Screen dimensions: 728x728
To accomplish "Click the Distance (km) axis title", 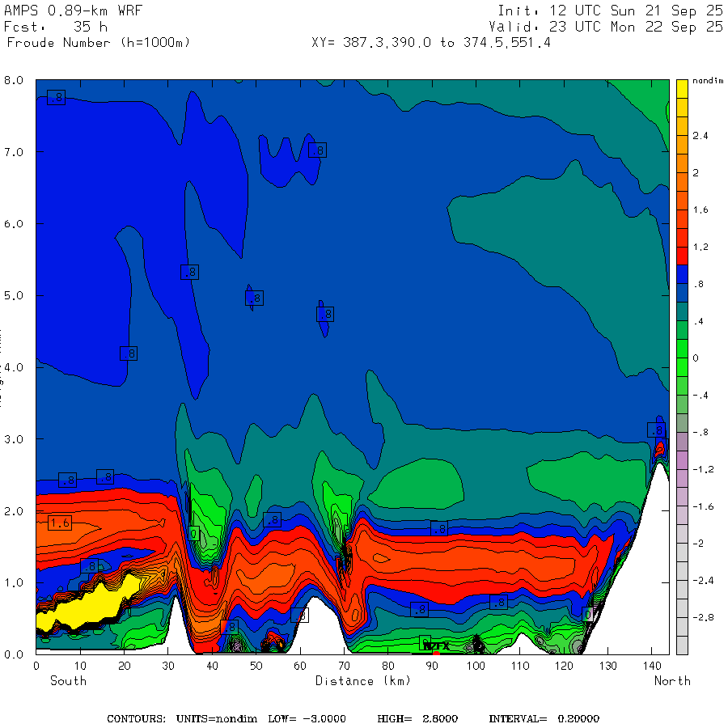I will coord(362,680).
